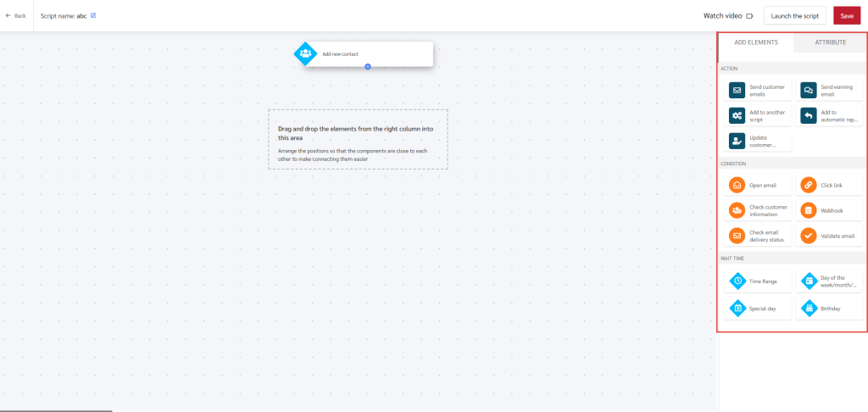Select the Open email condition icon
The width and height of the screenshot is (868, 412).
pos(737,185)
